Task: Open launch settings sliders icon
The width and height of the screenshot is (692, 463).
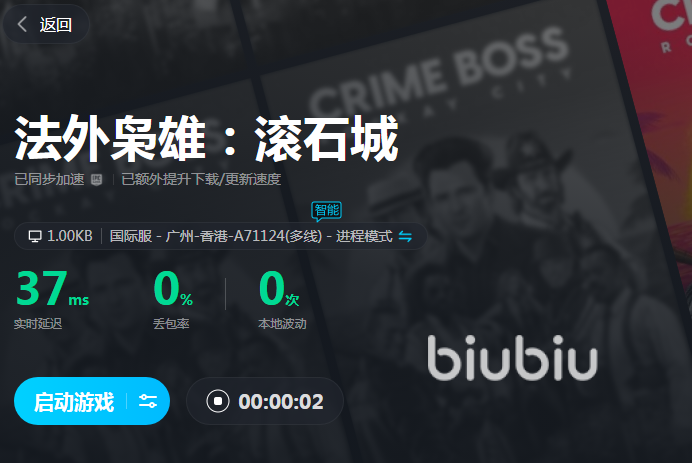Action: tap(148, 401)
